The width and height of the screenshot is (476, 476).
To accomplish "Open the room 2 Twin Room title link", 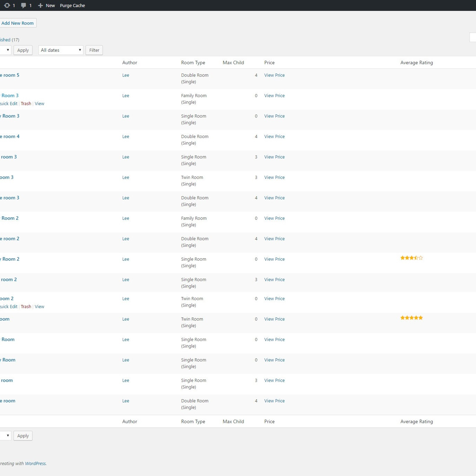I will (x=7, y=298).
